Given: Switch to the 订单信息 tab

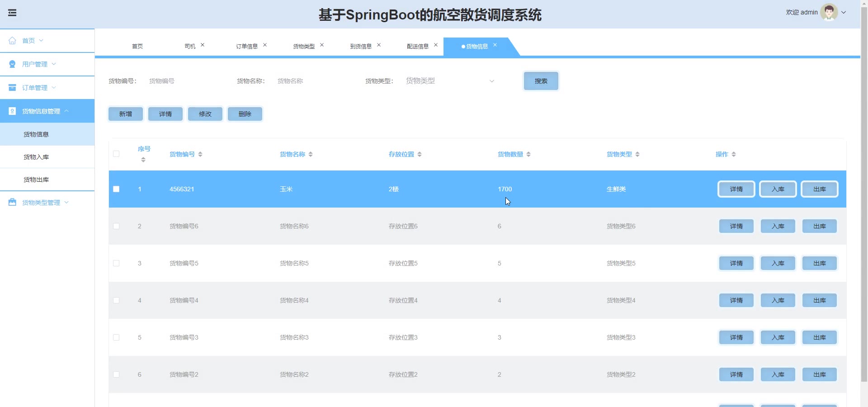Looking at the screenshot, I should pos(247,47).
